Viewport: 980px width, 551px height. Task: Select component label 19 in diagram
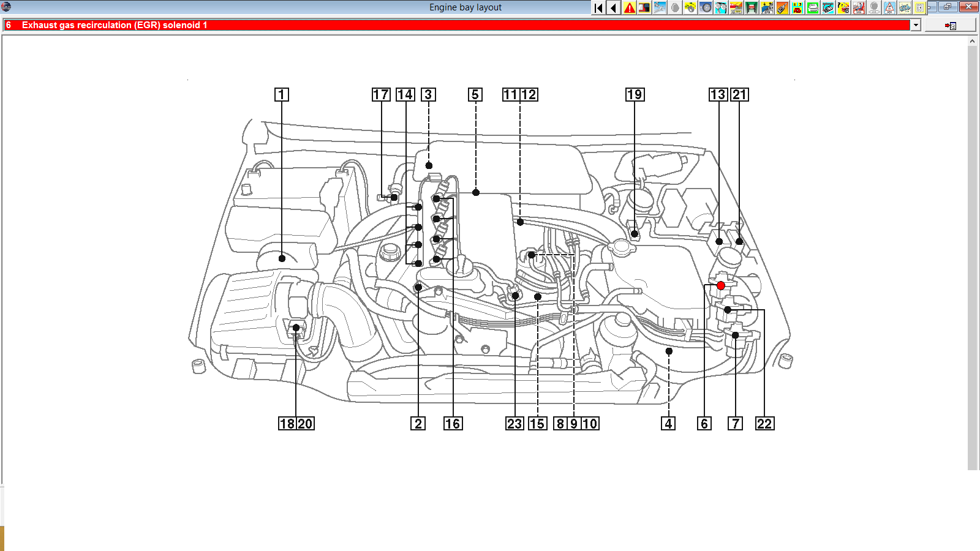635,94
